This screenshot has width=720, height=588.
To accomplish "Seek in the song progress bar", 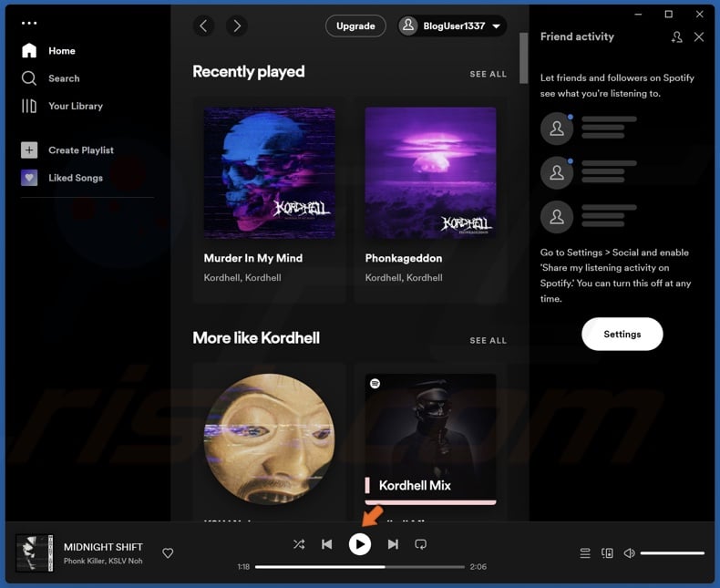I will (x=359, y=567).
